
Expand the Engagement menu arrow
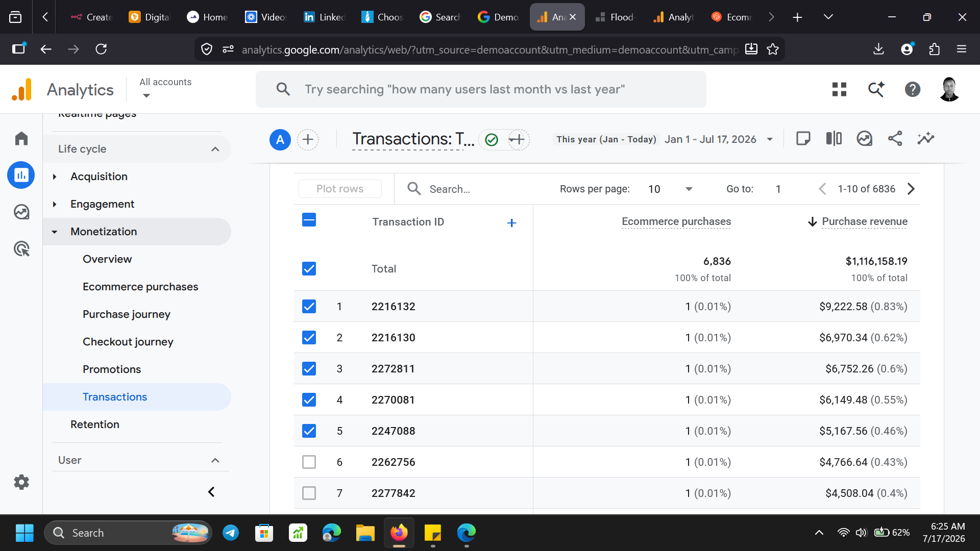[x=55, y=204]
